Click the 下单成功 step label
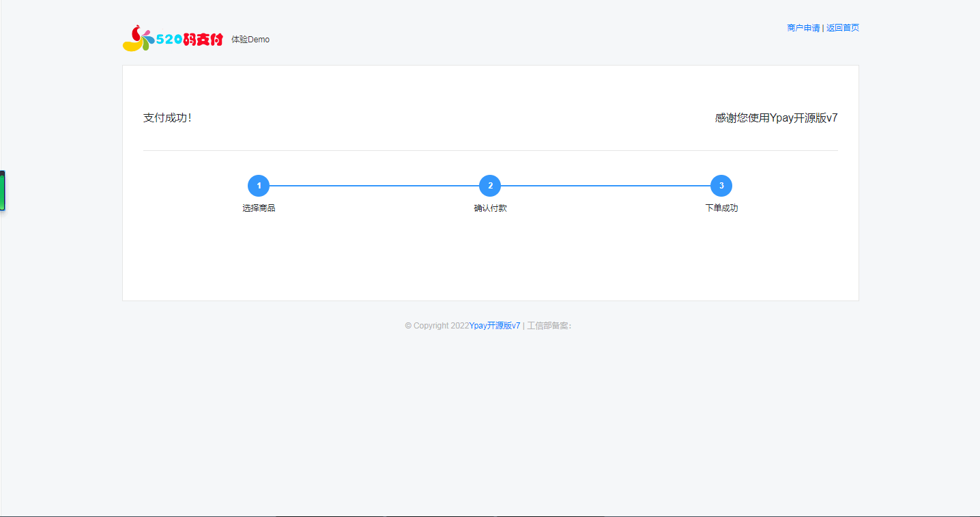Image resolution: width=980 pixels, height=517 pixels. [x=721, y=208]
